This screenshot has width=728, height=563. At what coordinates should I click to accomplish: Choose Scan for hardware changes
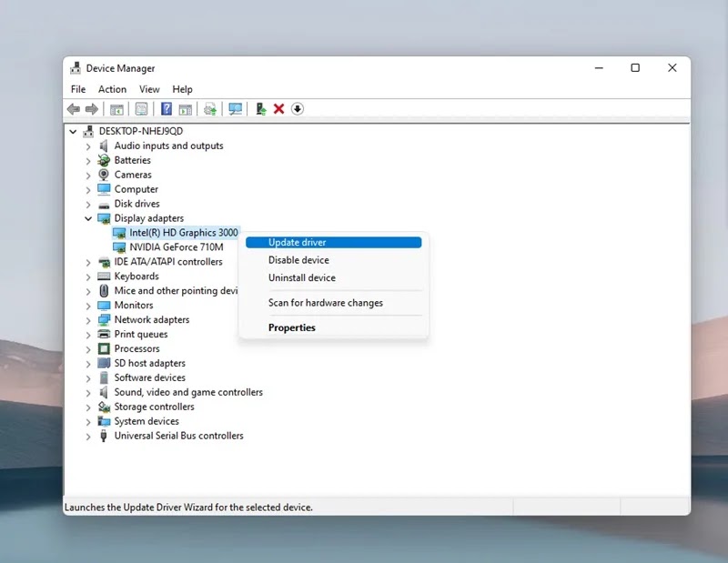pyautogui.click(x=333, y=303)
